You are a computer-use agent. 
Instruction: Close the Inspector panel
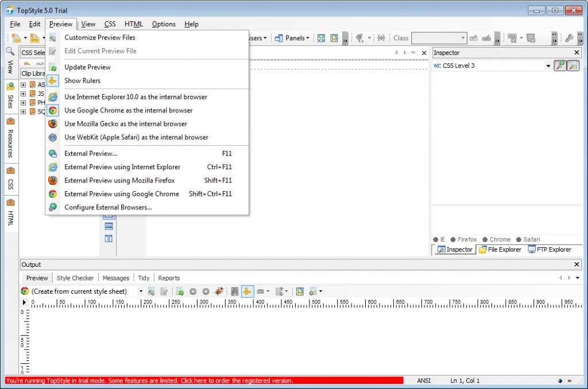[x=577, y=53]
